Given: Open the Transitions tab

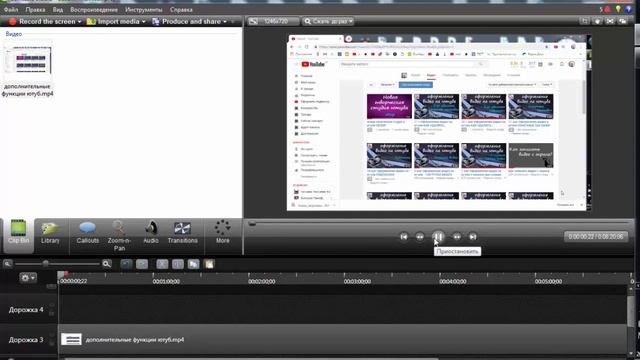Looking at the screenshot, I should click(182, 232).
